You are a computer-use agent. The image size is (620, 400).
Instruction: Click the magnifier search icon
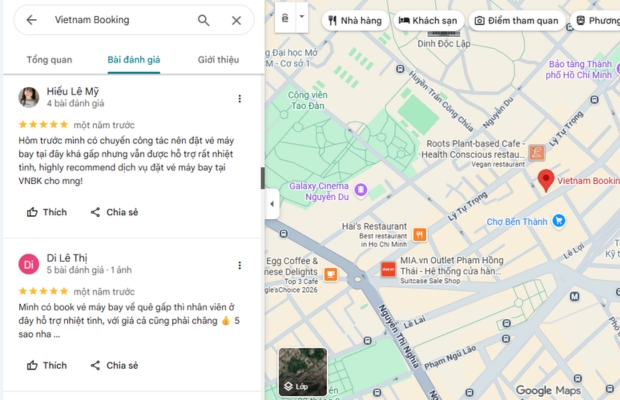click(204, 20)
